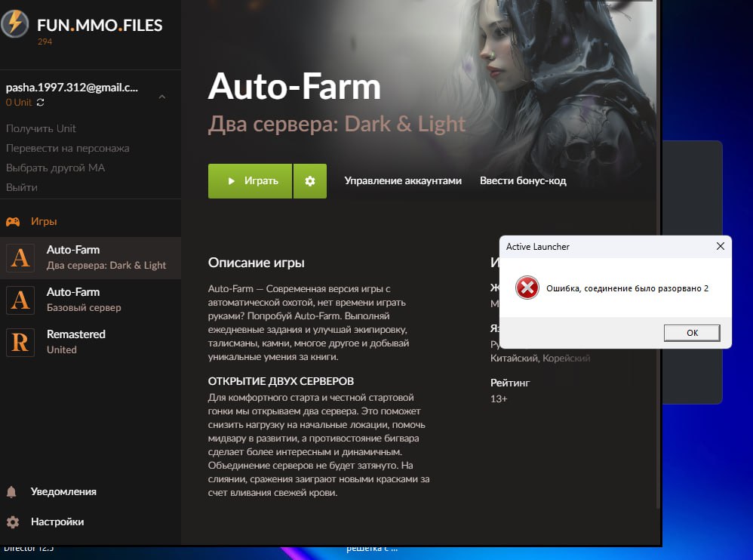
Task: Open Управление аккаунтами
Action: tap(403, 181)
